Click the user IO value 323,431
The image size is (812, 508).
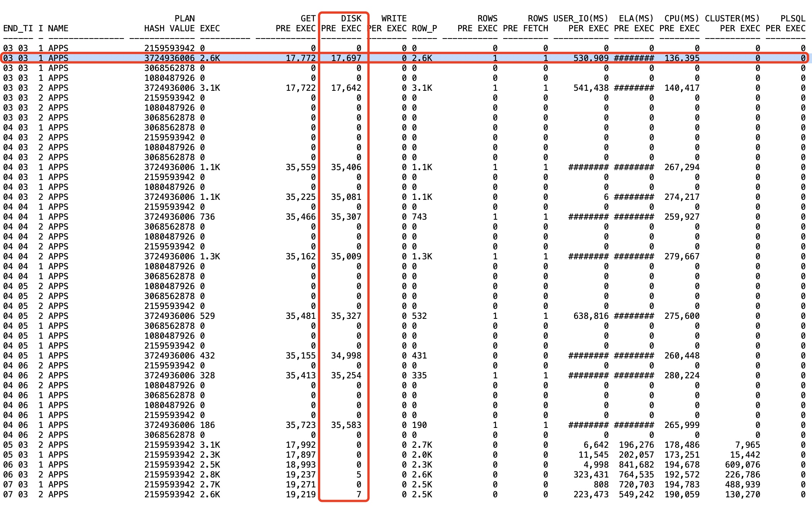(x=591, y=475)
